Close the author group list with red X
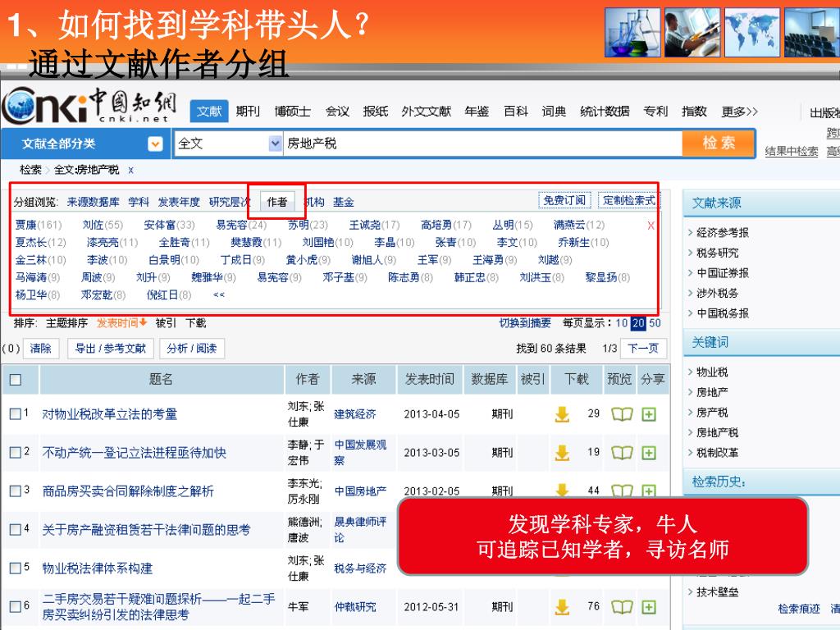The height and width of the screenshot is (630, 840). point(651,226)
